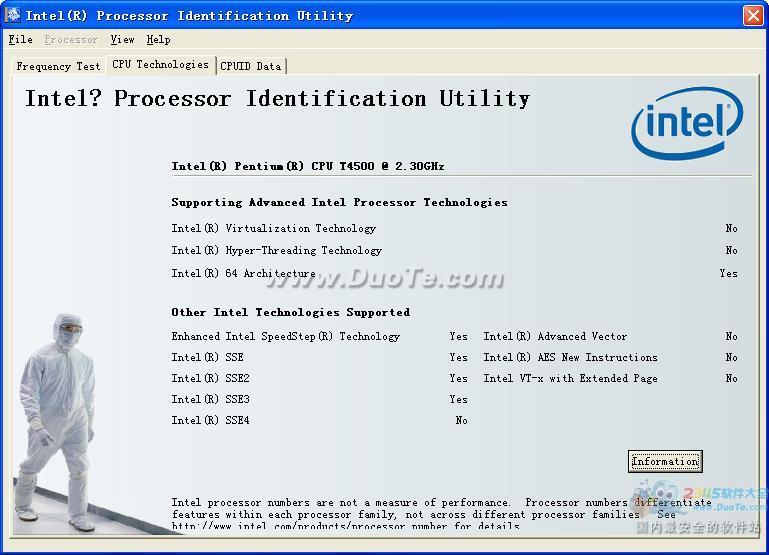Screen dimensions: 769x555
Task: Open the disabled Processor menu
Action: point(71,40)
